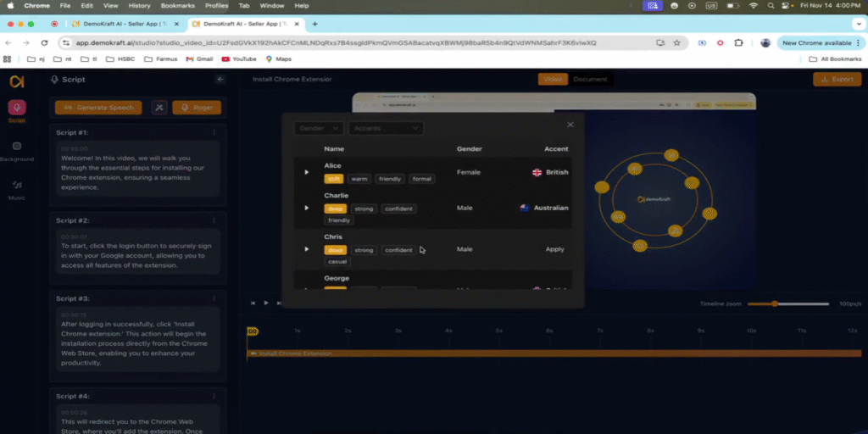Switch to the Document view

coord(590,80)
